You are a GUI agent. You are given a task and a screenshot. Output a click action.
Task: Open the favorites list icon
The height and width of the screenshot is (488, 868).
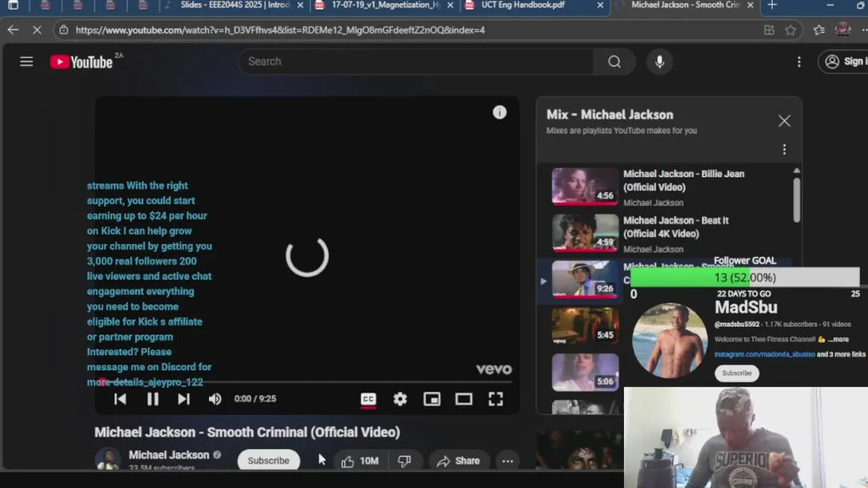[819, 30]
